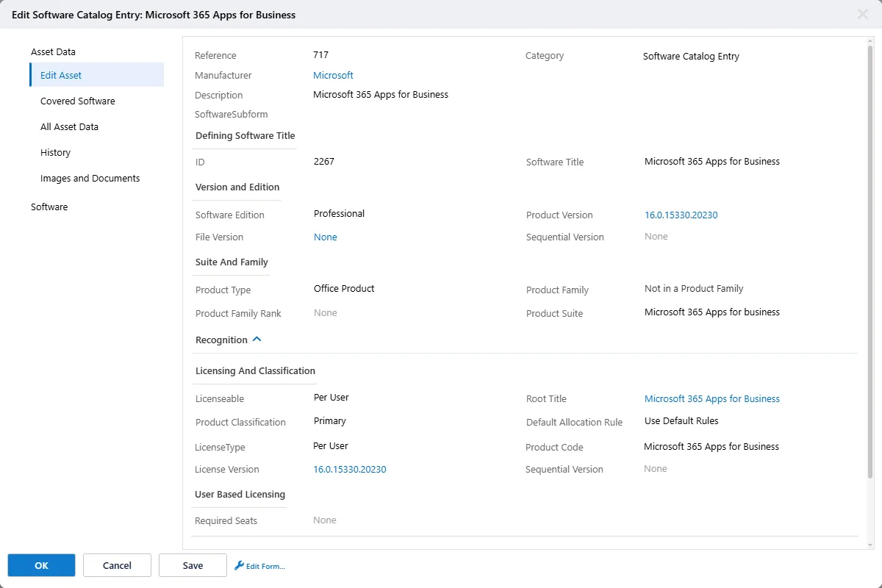Open the Microsoft manufacturer link
882x588 pixels.
[333, 75]
